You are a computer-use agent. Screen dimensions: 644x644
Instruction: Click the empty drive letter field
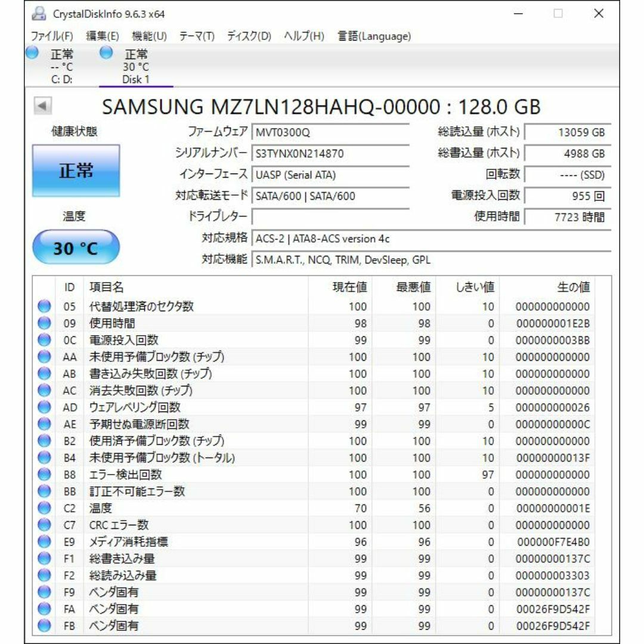click(330, 217)
